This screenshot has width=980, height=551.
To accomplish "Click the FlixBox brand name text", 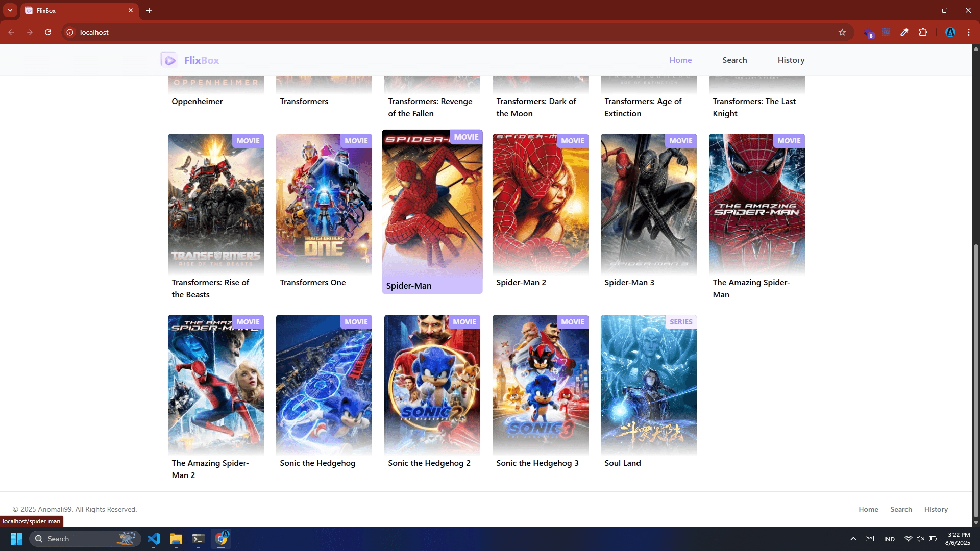I will pos(202,60).
